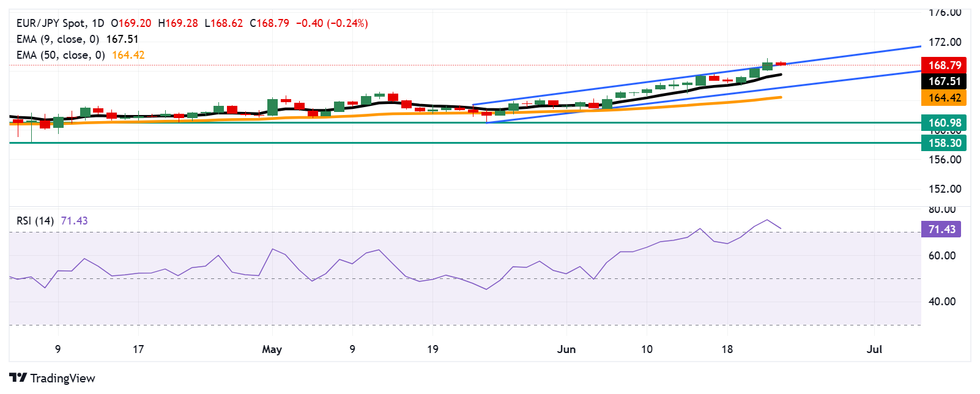Click the red 168.79 price tag on the axis

[x=944, y=65]
